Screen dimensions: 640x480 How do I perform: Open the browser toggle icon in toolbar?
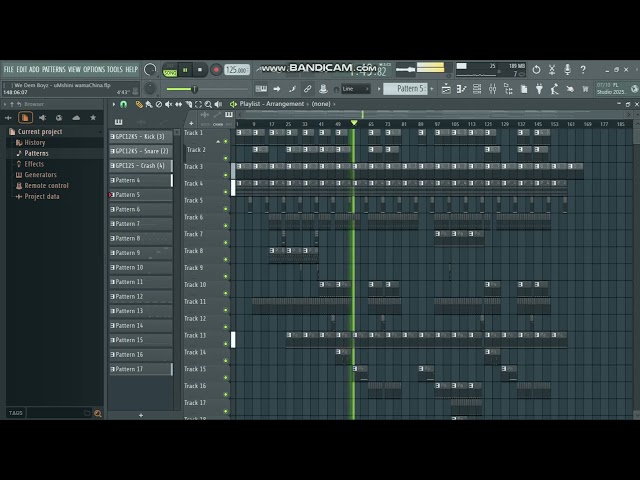click(x=508, y=89)
